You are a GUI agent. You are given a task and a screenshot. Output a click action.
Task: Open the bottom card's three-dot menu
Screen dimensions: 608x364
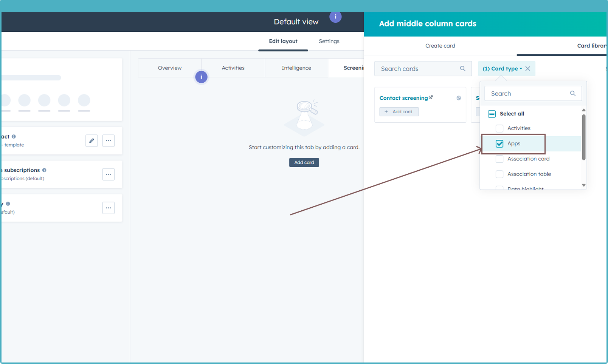(x=109, y=208)
